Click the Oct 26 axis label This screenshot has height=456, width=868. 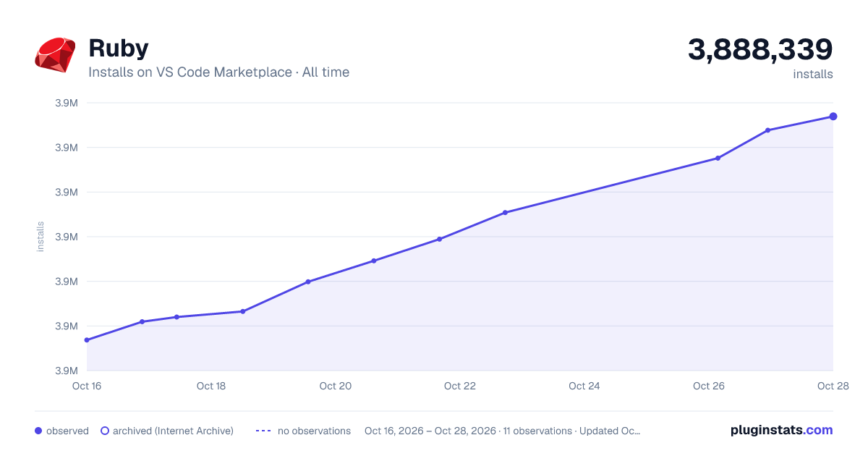pos(709,386)
